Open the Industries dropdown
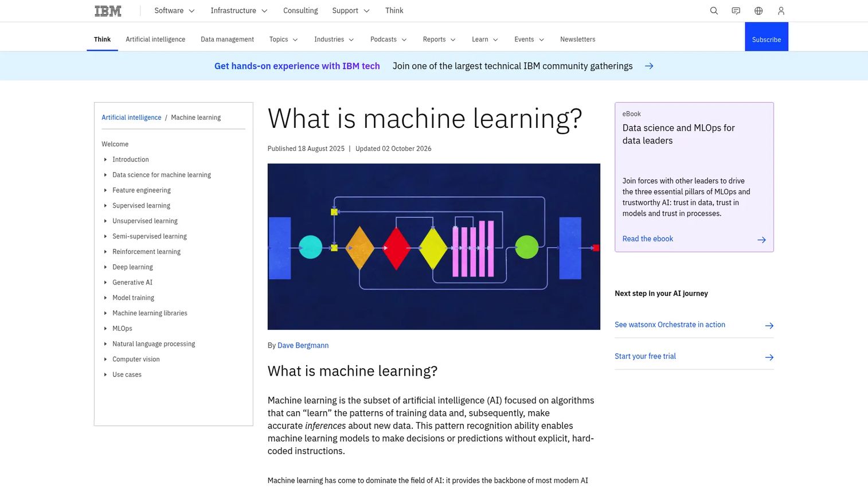 click(334, 39)
